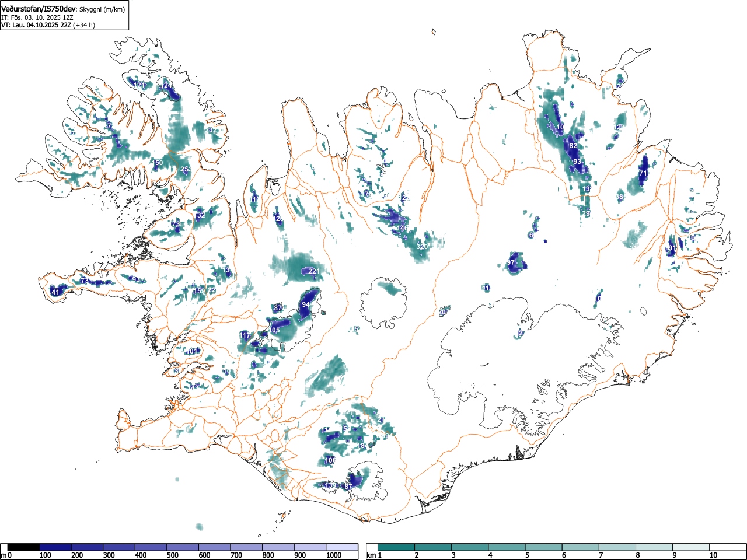Click the '1000' label on the metre legend
Image resolution: width=747 pixels, height=560 pixels.
[333, 555]
